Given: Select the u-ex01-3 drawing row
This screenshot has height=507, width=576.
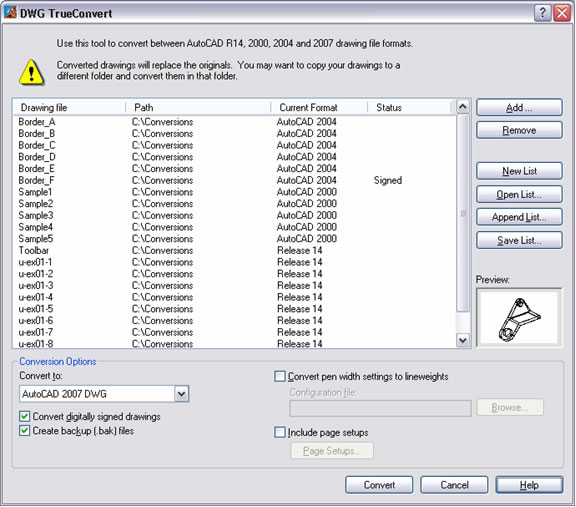Looking at the screenshot, I should point(235,285).
